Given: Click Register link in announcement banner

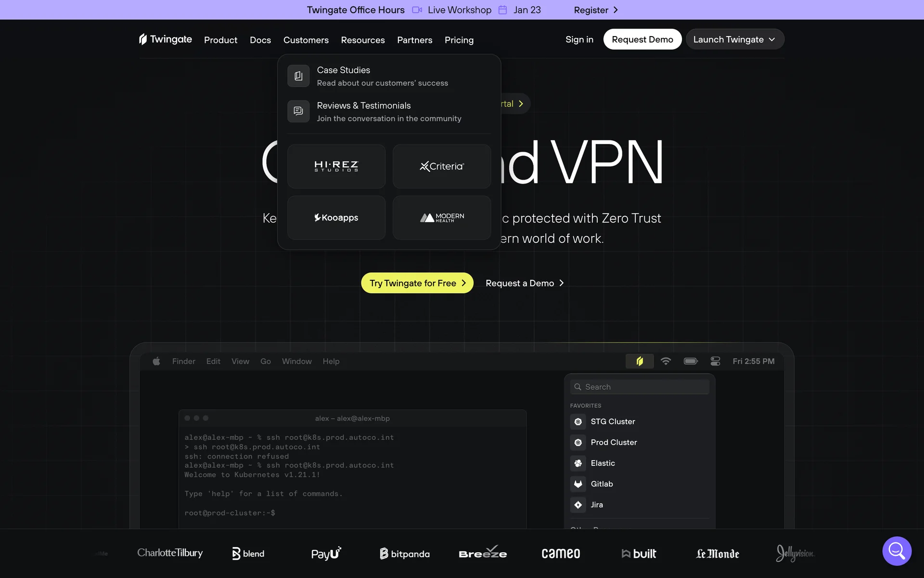Looking at the screenshot, I should coord(596,10).
